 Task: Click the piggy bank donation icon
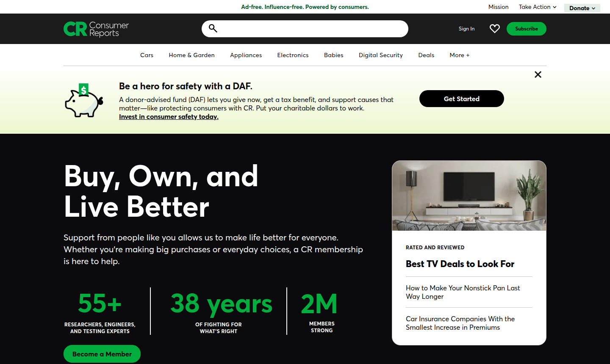click(84, 100)
